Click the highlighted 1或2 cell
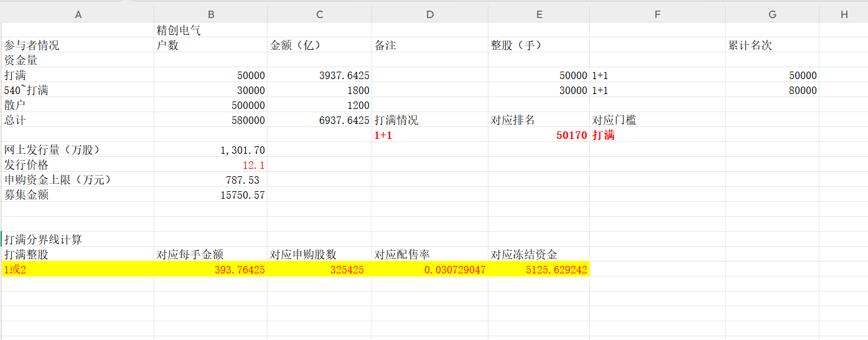The image size is (868, 340). (x=78, y=269)
